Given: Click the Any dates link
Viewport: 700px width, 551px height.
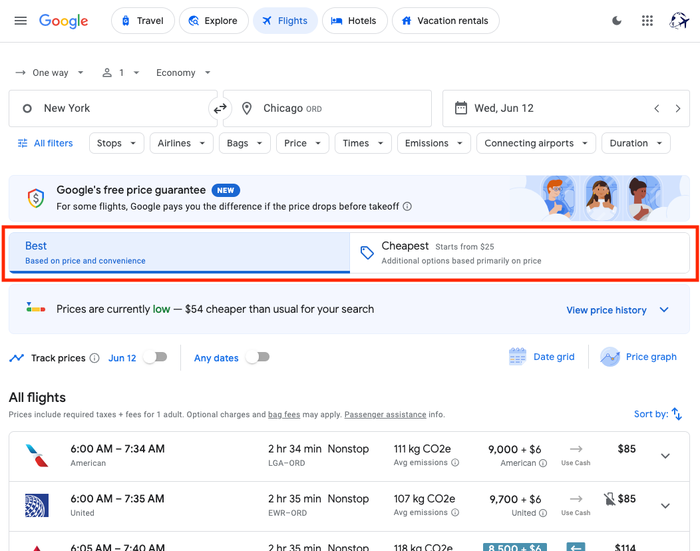Looking at the screenshot, I should click(216, 358).
